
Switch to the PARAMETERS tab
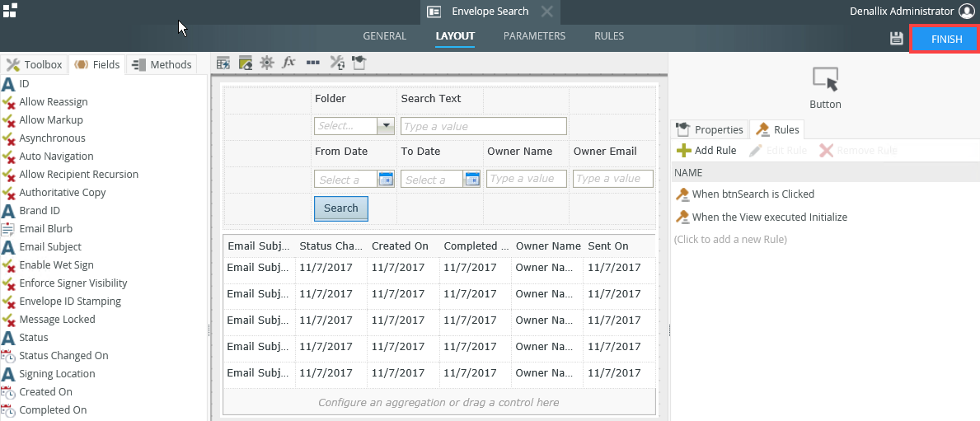pos(534,36)
